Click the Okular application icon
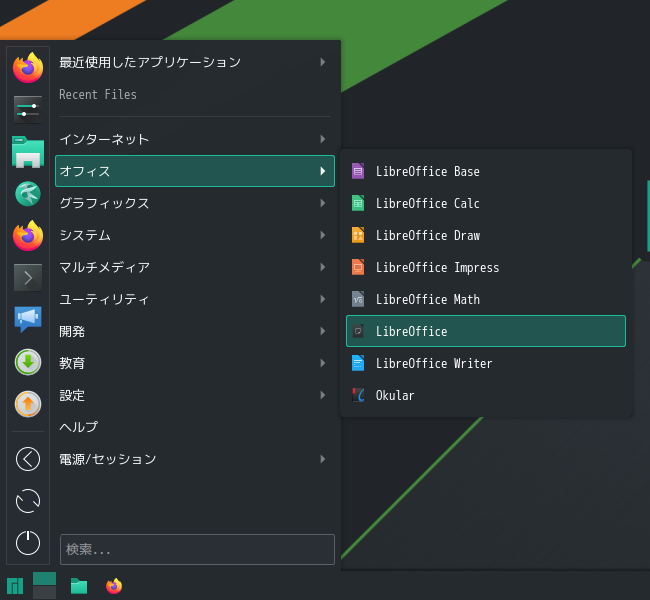 pos(358,395)
